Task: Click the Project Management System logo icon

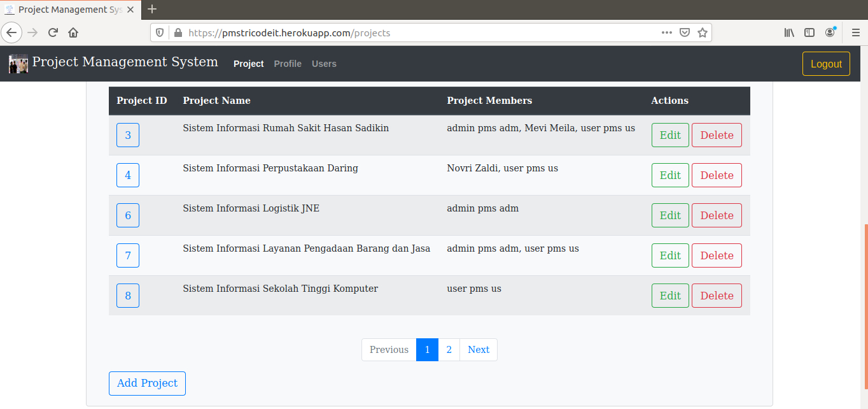Action: click(x=17, y=63)
